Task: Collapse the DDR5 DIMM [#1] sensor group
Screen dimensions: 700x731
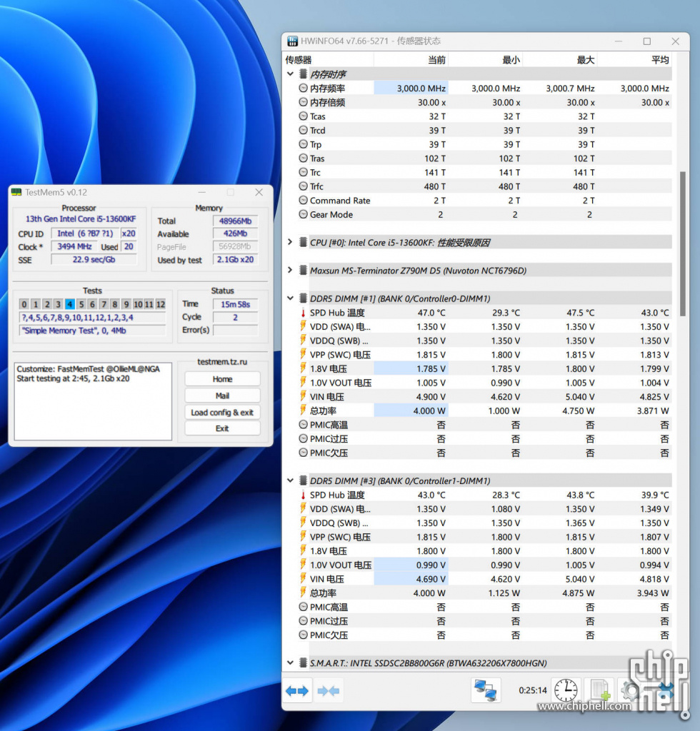Action: (290, 298)
